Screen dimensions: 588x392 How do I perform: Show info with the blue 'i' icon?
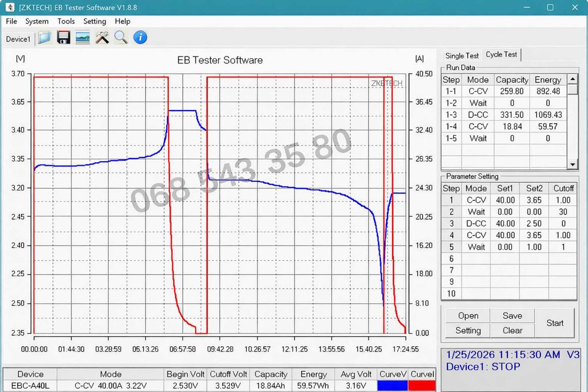(140, 38)
